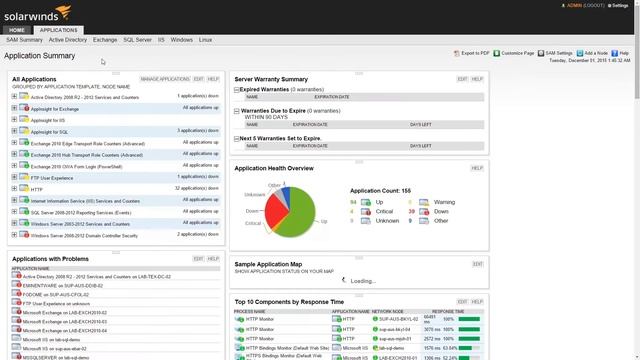Image resolution: width=640 pixels, height=360 pixels.
Task: Expand FTP User Experience group
Action: (14, 177)
